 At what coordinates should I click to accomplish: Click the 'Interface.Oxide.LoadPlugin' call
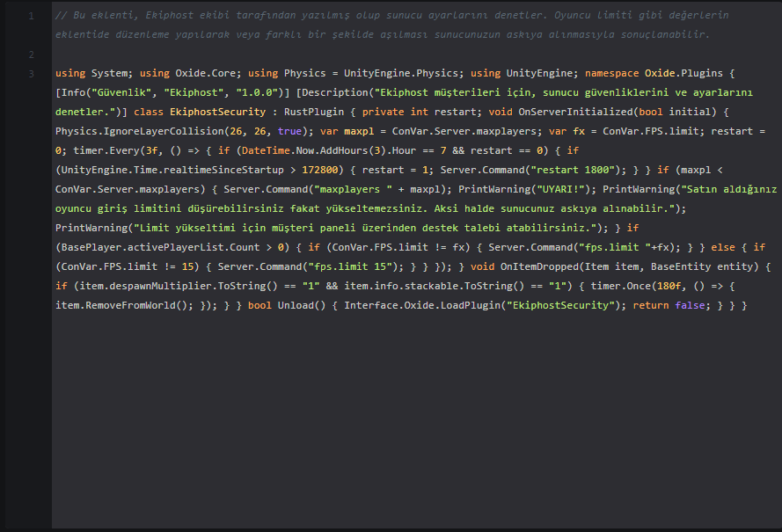click(x=422, y=305)
